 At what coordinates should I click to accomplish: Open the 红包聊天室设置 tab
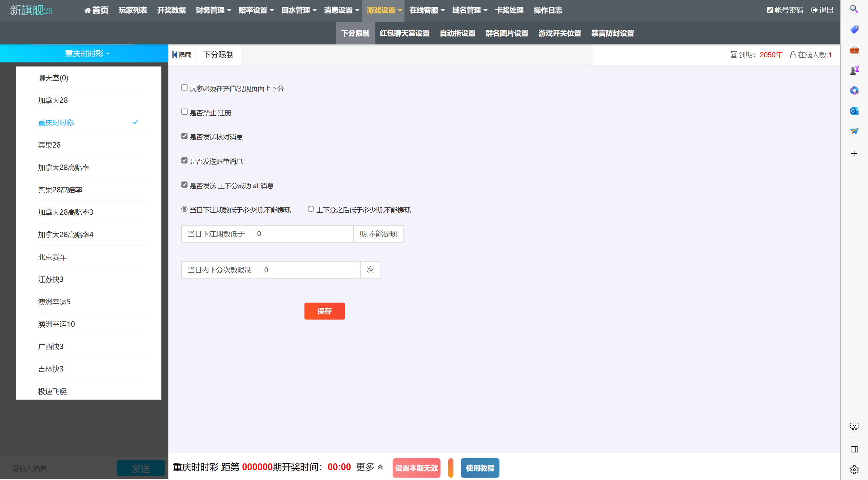pos(405,33)
